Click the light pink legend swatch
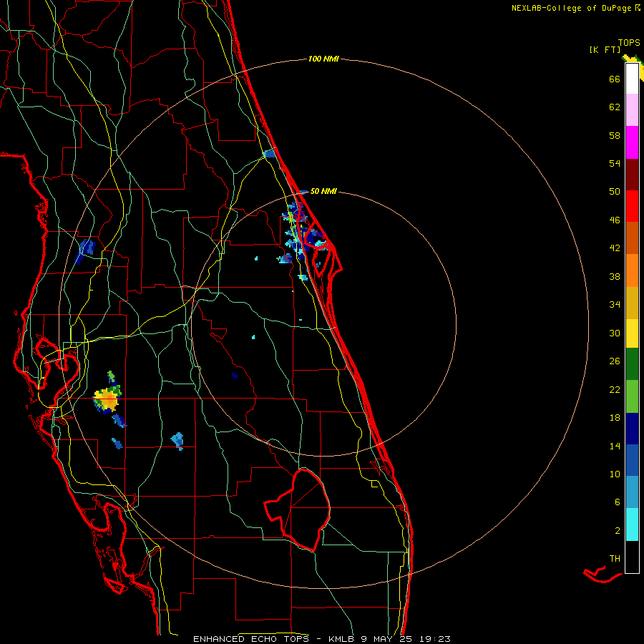The width and height of the screenshot is (644, 644). click(x=632, y=110)
